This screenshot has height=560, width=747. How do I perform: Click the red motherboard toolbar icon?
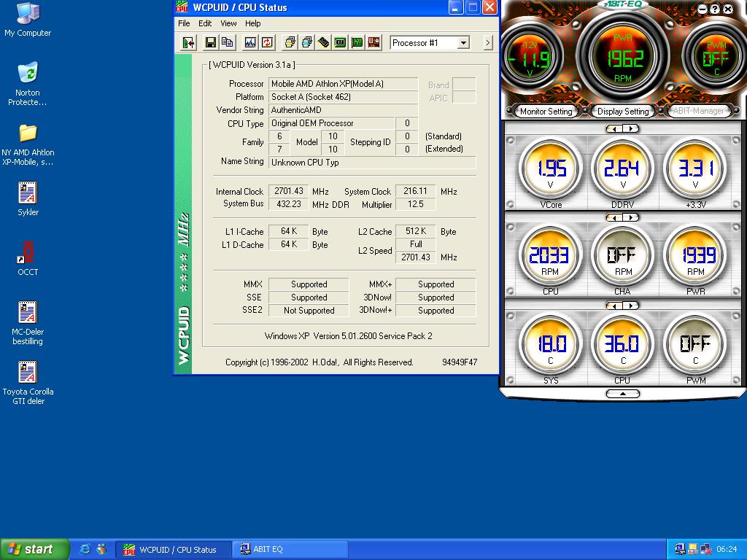tap(374, 43)
